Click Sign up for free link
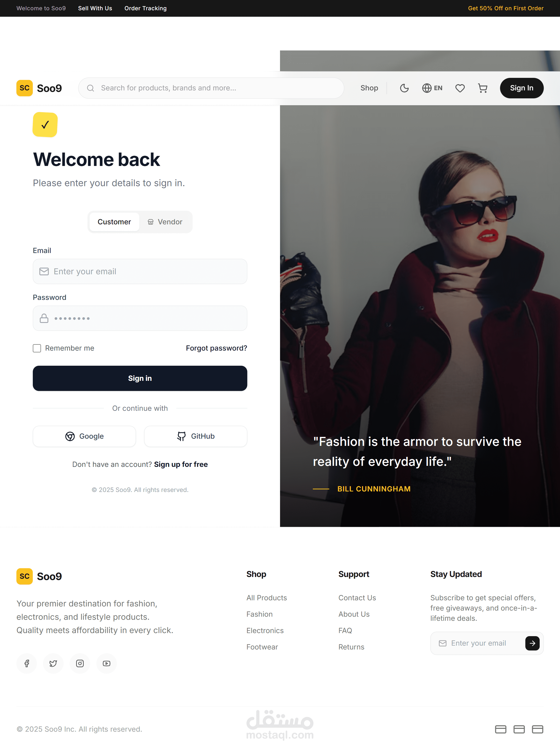Screen dimensions: 560x756 pyautogui.click(x=181, y=464)
